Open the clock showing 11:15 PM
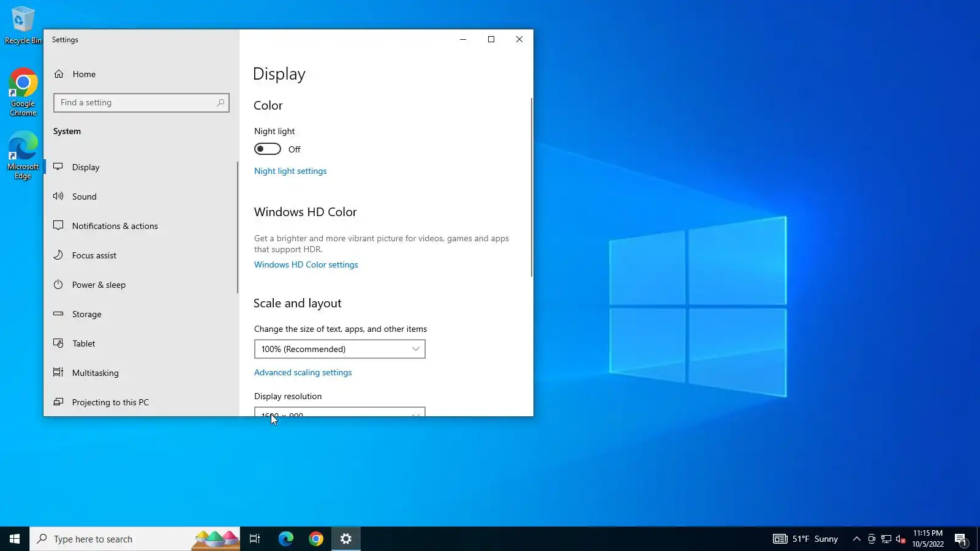The width and height of the screenshot is (980, 551). coord(928,539)
